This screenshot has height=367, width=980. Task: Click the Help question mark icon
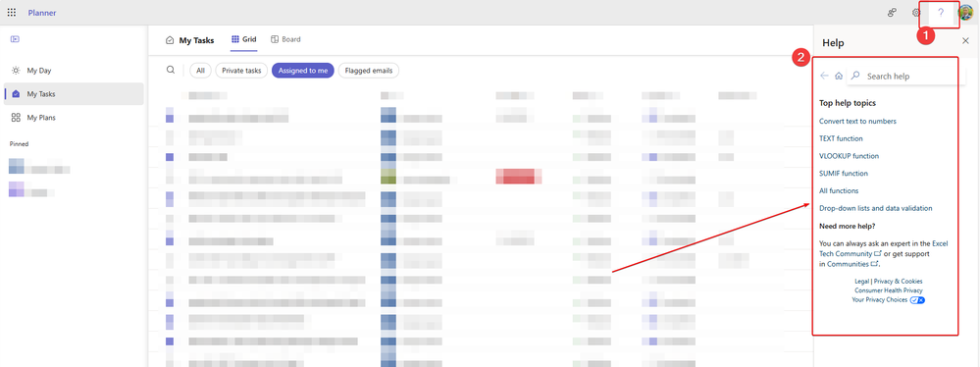(941, 13)
